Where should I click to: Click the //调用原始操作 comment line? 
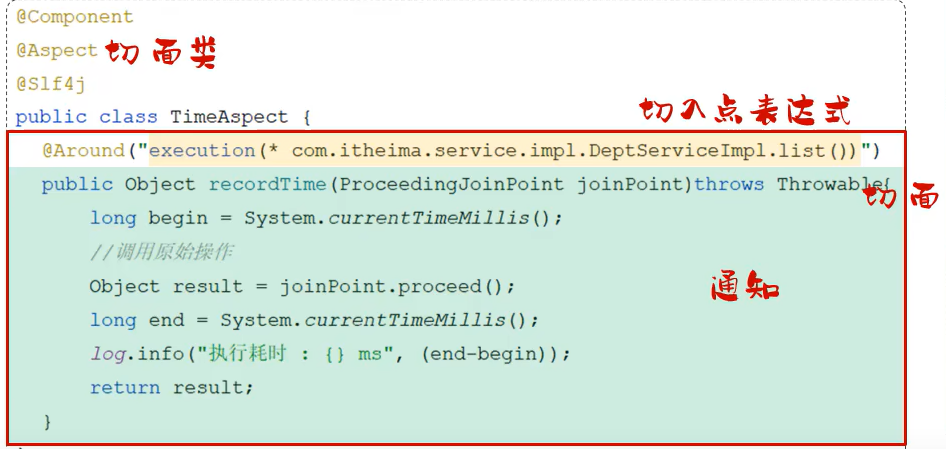[161, 252]
